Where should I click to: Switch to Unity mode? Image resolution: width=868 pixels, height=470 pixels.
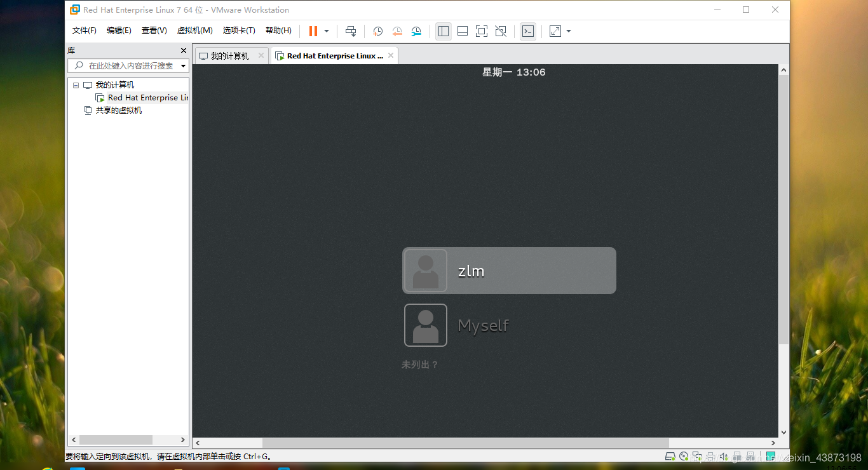(501, 31)
